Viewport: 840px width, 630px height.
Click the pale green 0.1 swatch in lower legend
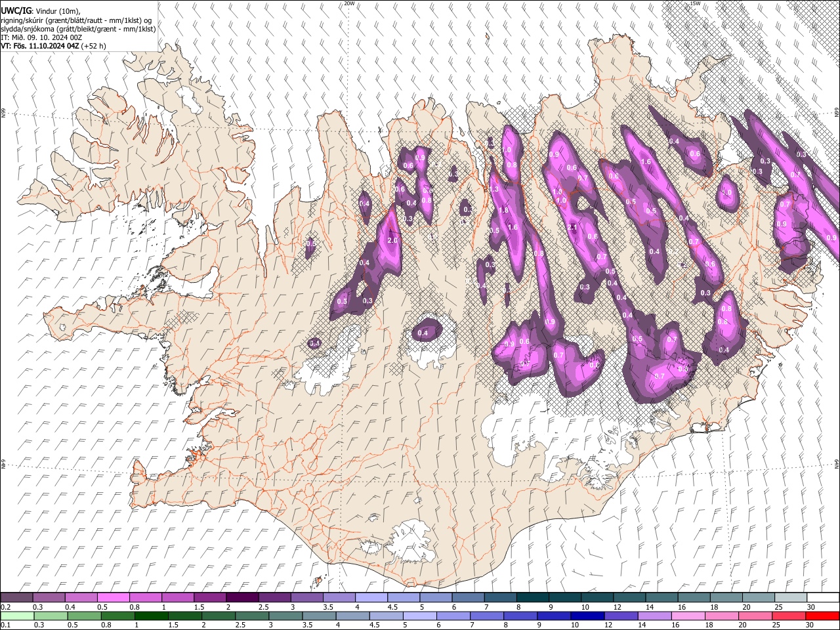[x=17, y=616]
